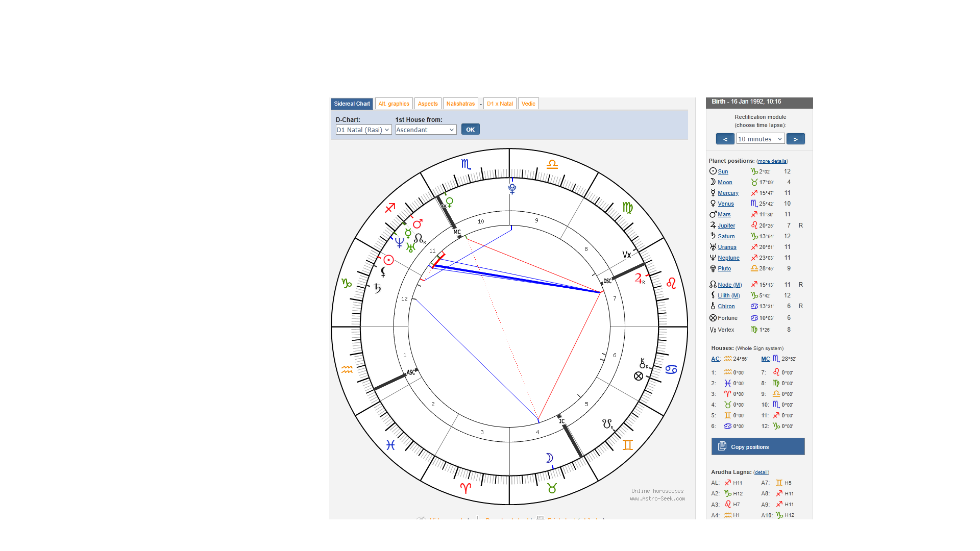Screen dimensions: 980x551
Task: Click the Sun glyph in planet positions
Action: pos(713,171)
